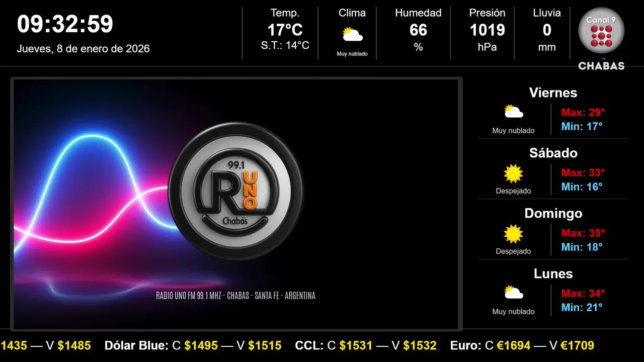This screenshot has width=644, height=362.
Task: Click Muy nublado text under Viernes
Action: (x=513, y=131)
